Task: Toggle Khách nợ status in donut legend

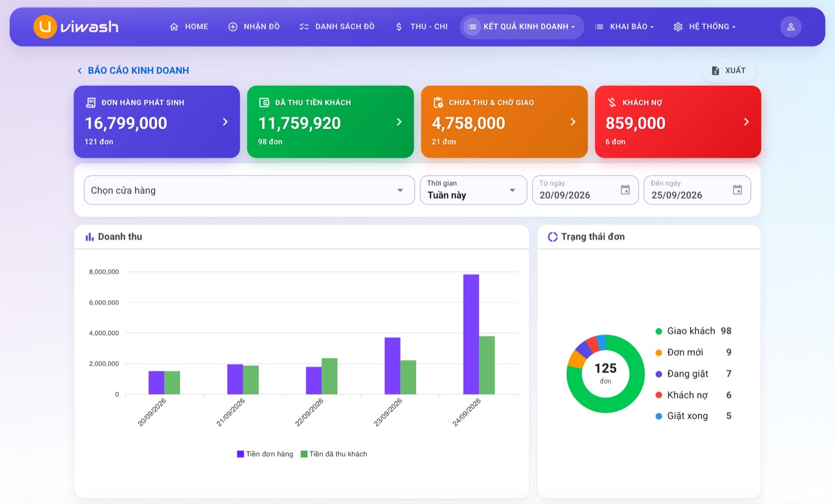Action: tap(693, 395)
